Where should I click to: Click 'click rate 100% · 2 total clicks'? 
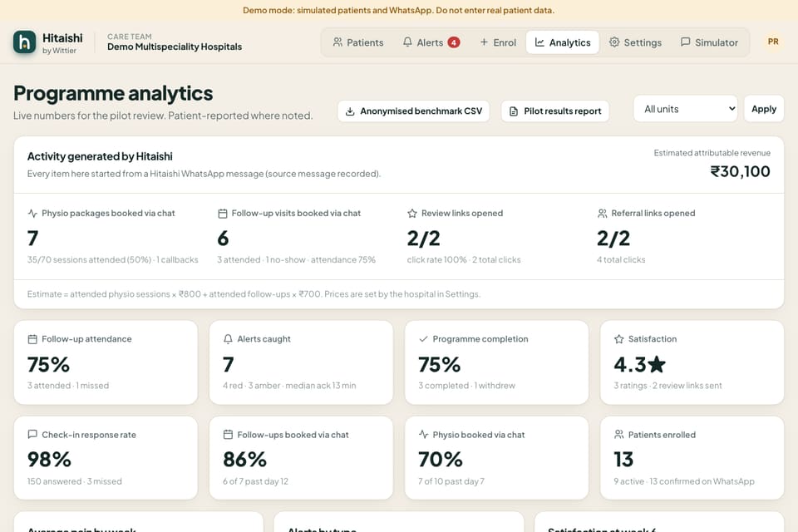464,259
